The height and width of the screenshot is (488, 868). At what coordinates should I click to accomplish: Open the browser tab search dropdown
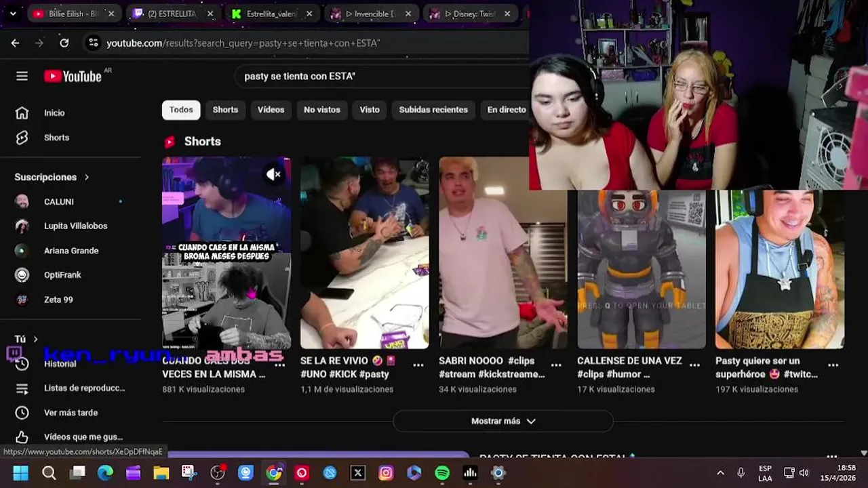pos(12,14)
